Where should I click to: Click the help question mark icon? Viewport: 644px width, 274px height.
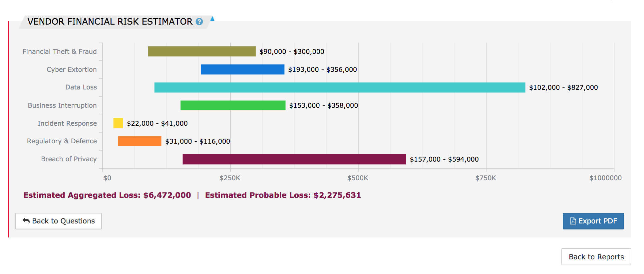click(x=199, y=22)
